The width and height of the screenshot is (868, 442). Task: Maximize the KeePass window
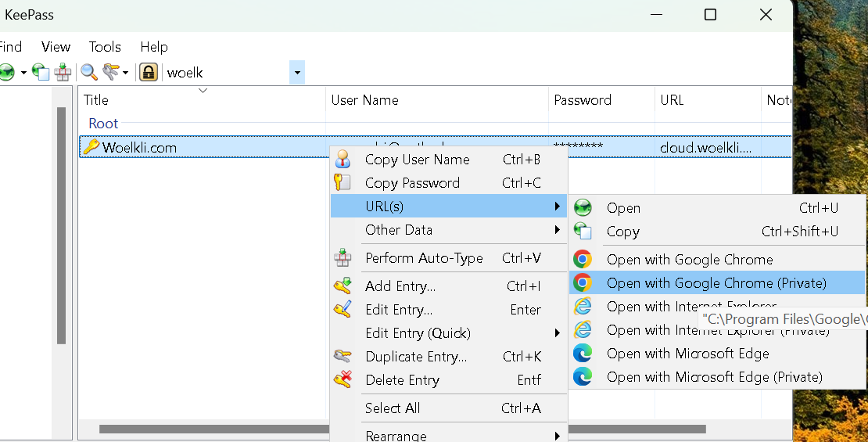tap(710, 15)
